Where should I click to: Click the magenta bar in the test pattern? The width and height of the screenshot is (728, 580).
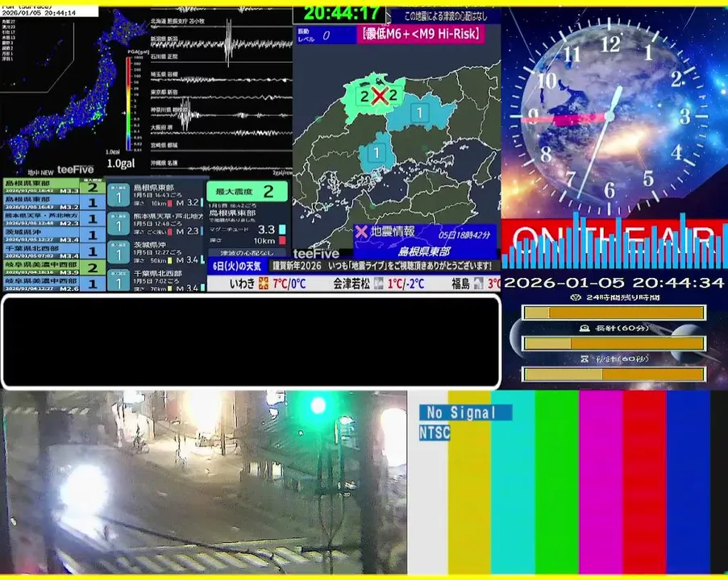click(x=601, y=483)
